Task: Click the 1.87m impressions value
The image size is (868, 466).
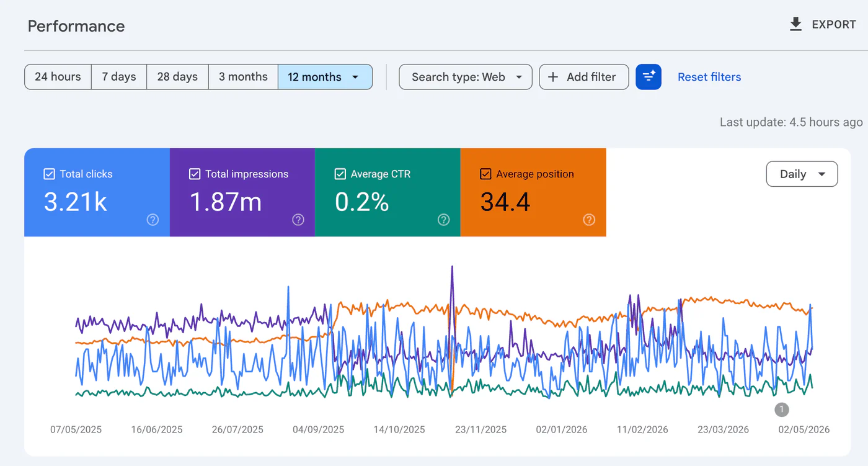Action: click(x=226, y=202)
